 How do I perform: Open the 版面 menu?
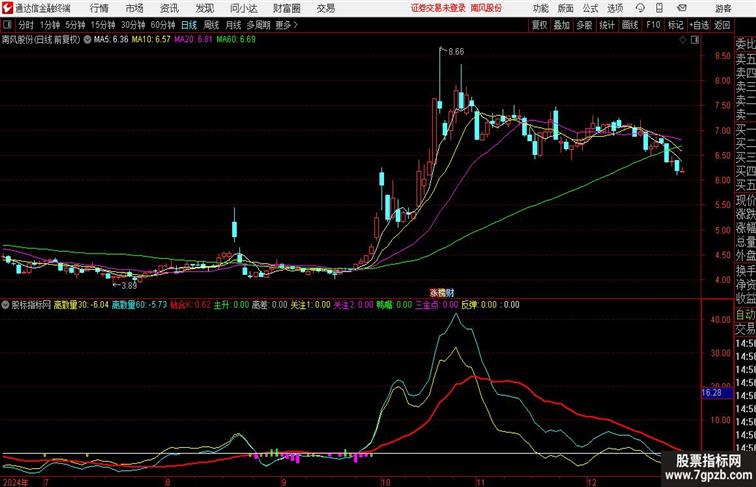tap(566, 8)
